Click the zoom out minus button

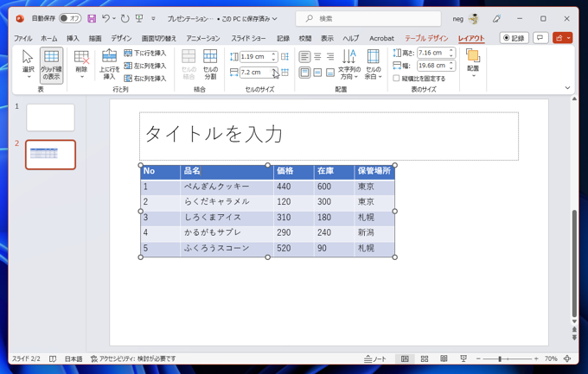coord(478,358)
